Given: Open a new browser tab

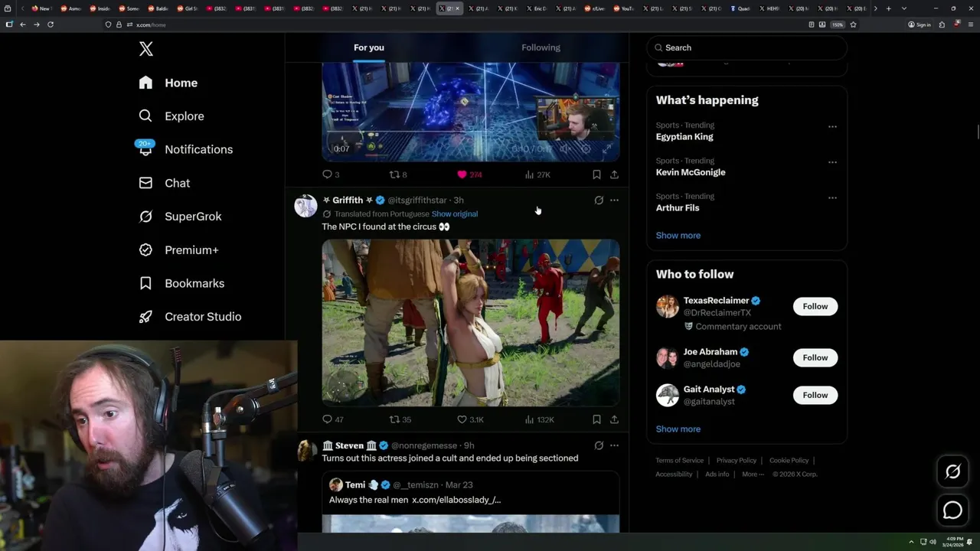Looking at the screenshot, I should (x=888, y=8).
